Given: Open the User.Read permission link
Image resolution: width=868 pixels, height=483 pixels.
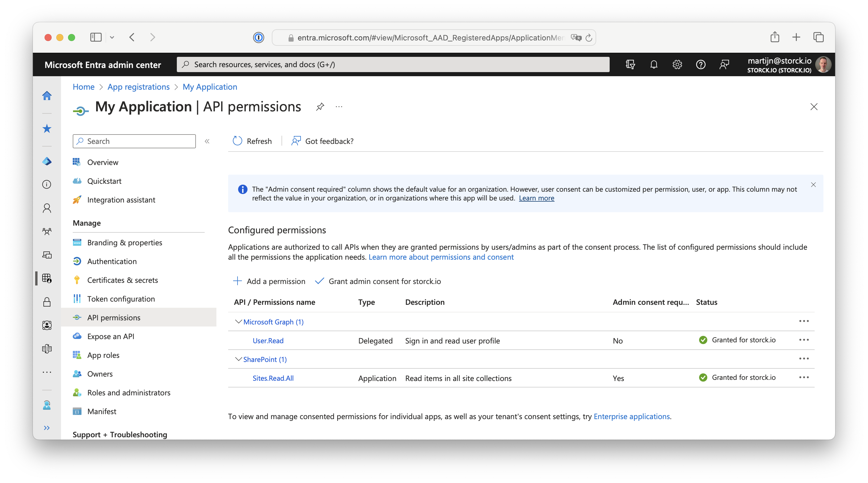Looking at the screenshot, I should [x=268, y=341].
